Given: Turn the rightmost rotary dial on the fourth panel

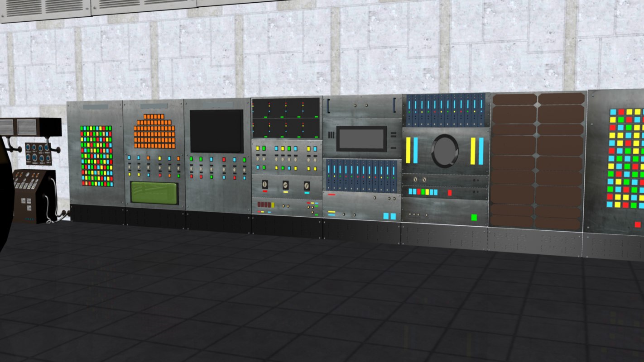Looking at the screenshot, I should (x=307, y=186).
